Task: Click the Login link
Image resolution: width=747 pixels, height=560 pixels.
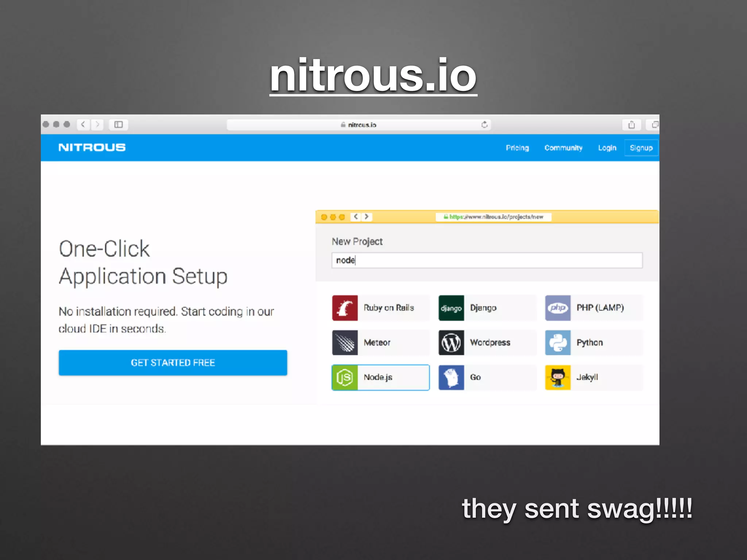Action: pos(607,148)
